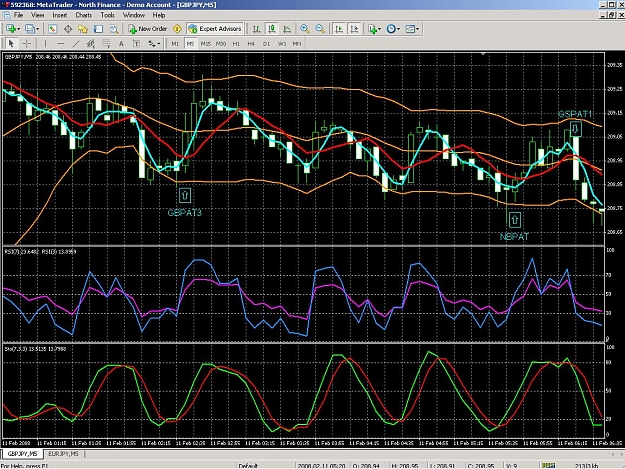The width and height of the screenshot is (625, 469).
Task: Select the Equidistant Channel tool
Action: [x=91, y=43]
